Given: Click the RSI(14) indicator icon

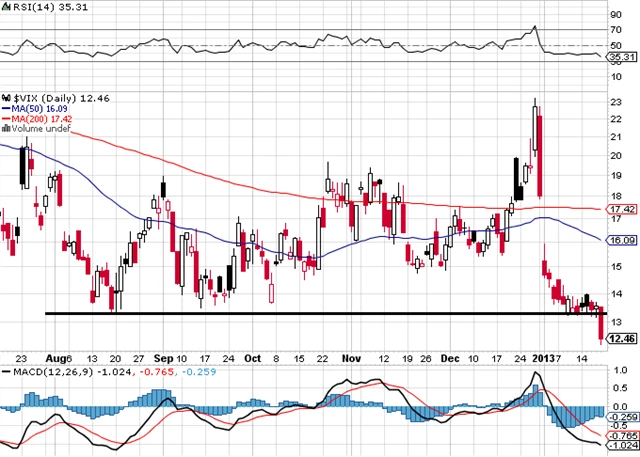Looking at the screenshot, I should pyautogui.click(x=5, y=7).
